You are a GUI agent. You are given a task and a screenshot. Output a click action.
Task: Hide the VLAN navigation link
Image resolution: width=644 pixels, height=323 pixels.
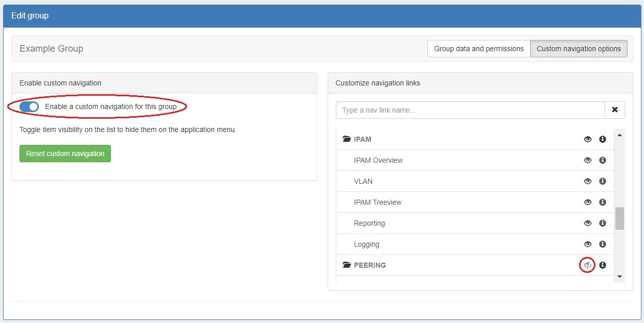pos(588,181)
